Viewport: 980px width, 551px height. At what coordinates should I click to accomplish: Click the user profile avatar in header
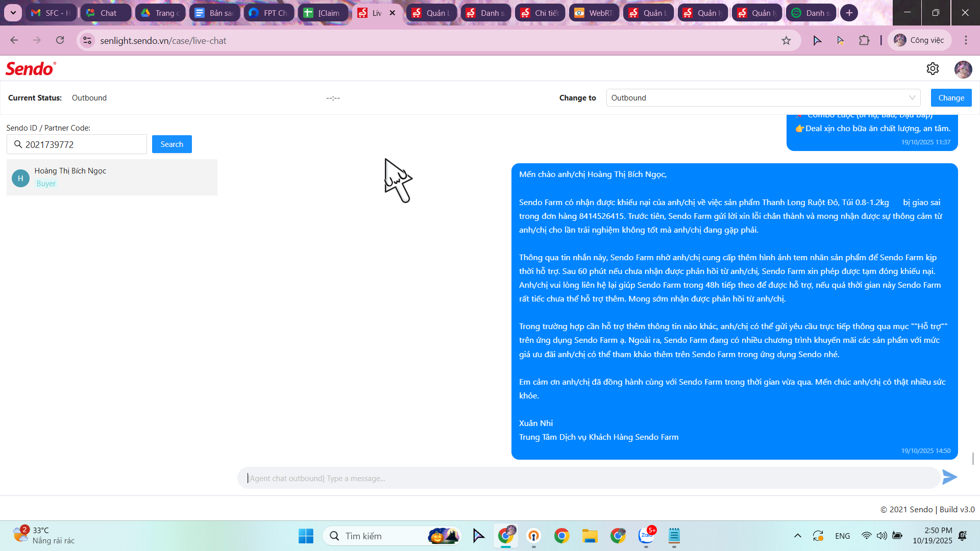(963, 69)
